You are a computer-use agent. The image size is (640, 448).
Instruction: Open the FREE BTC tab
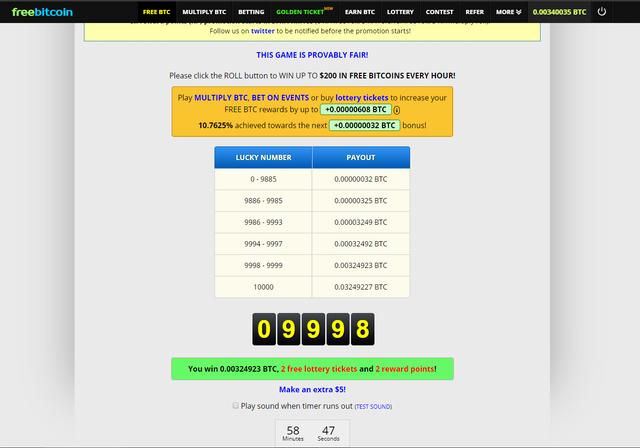pos(156,12)
